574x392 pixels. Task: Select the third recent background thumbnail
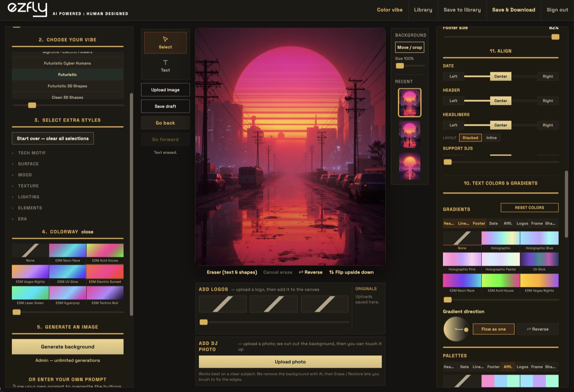(410, 166)
